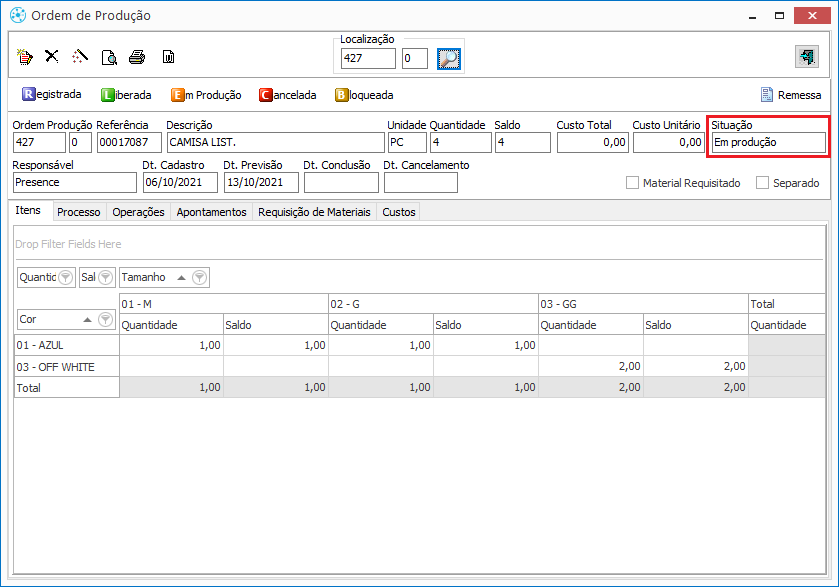
Task: Click the printer icon
Action: coord(138,57)
